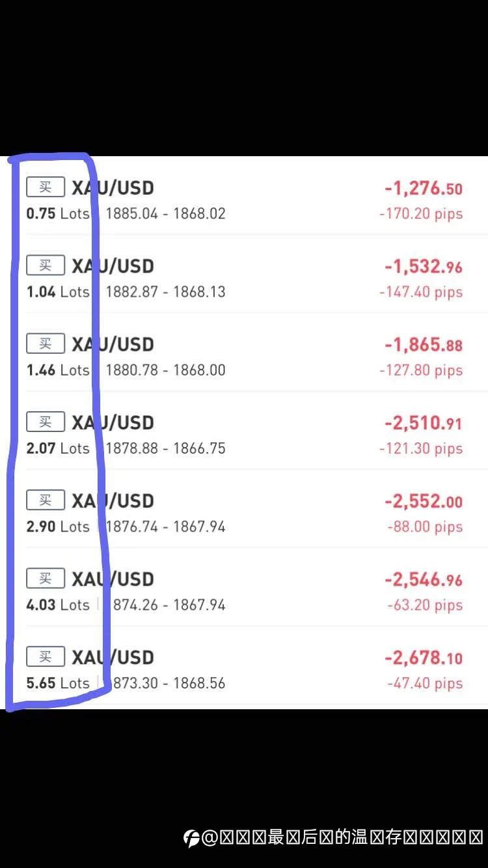Click the watermark logo icon at the bottom
Viewport: 488px width, 868px height.
[x=191, y=838]
